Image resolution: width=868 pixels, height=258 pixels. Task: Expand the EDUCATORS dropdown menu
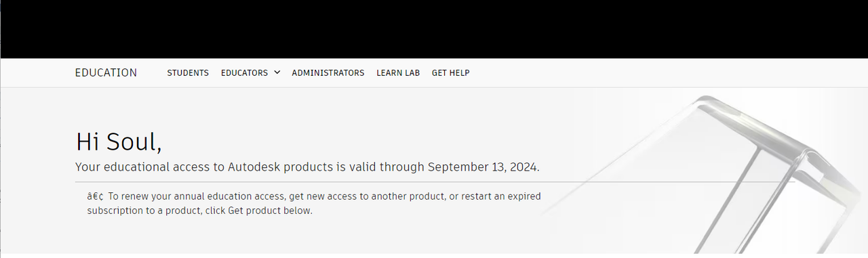(x=250, y=72)
